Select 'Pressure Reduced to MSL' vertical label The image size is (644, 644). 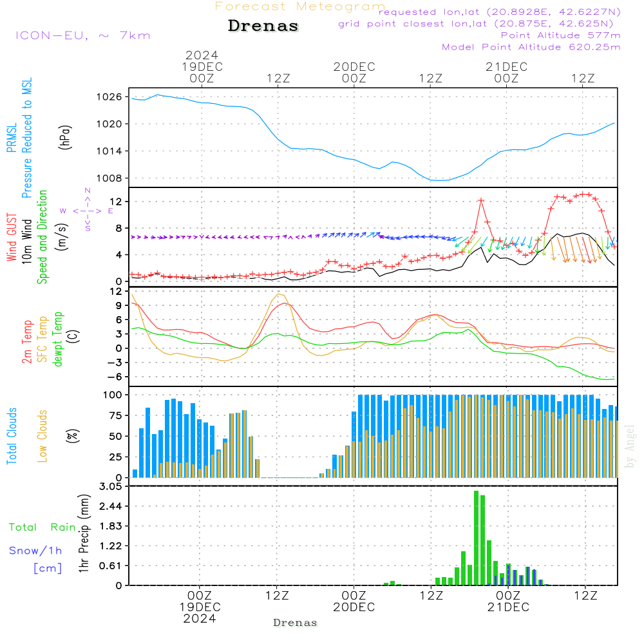coord(26,138)
